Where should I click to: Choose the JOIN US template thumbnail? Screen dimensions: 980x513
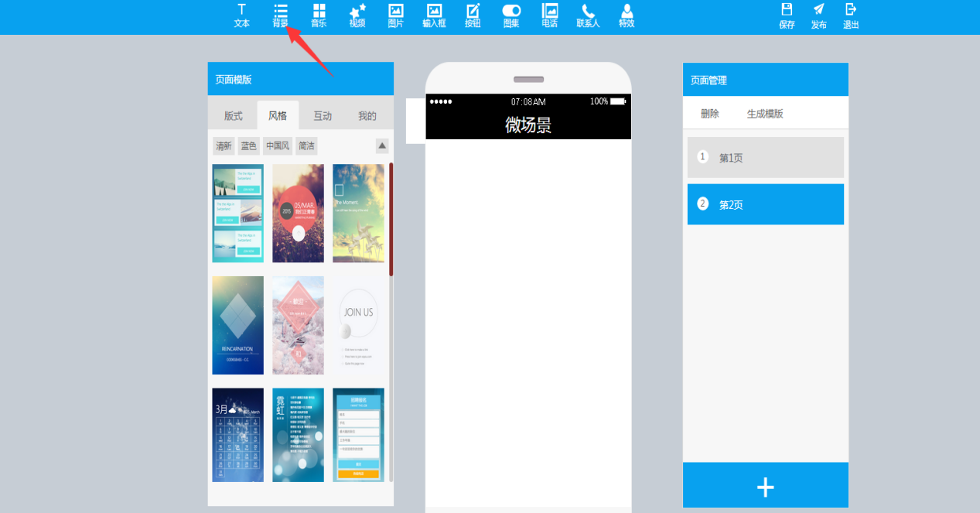[x=358, y=325]
